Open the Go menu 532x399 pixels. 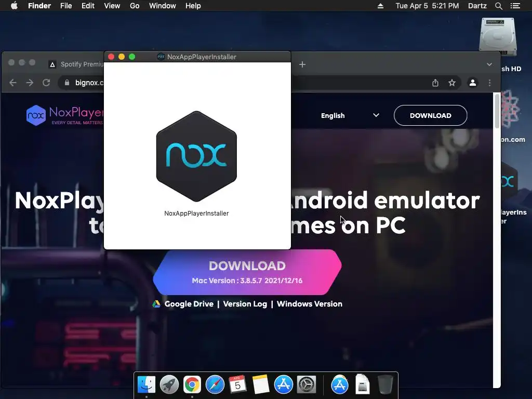coord(135,6)
